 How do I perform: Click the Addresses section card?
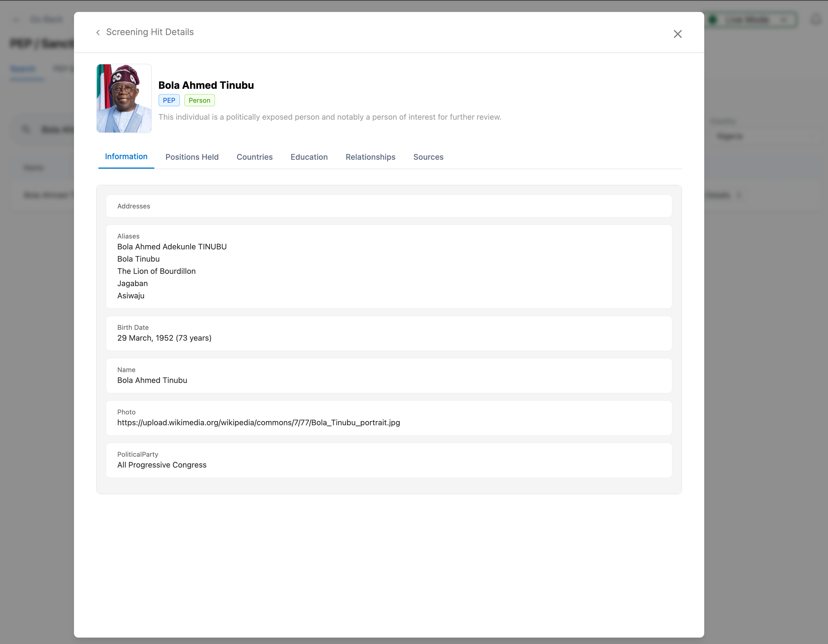[x=389, y=206]
